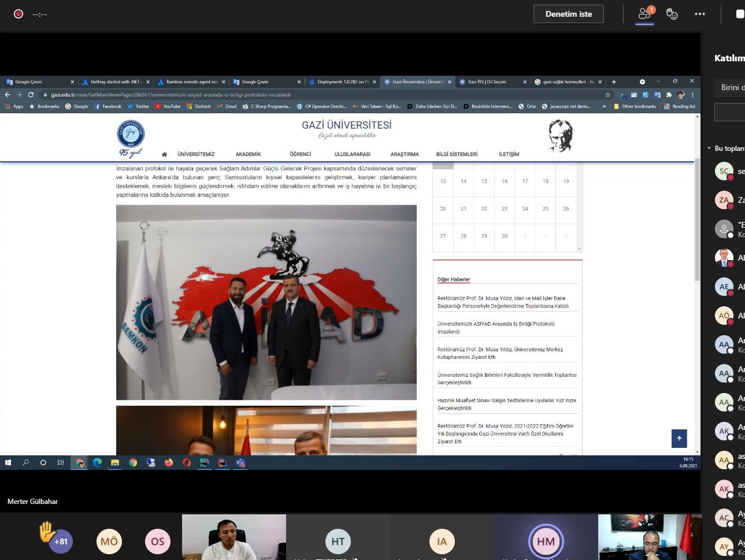Open YouTube bookmark
Viewport: 745px width, 560px height.
coord(168,106)
